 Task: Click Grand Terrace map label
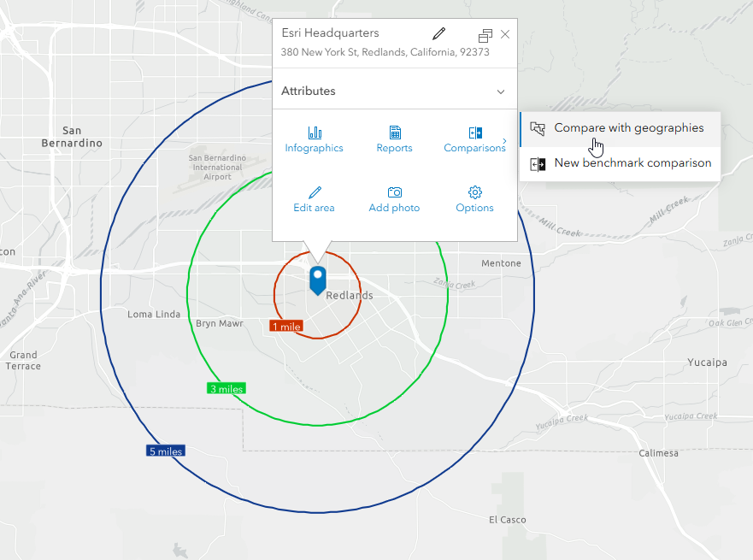tap(23, 360)
